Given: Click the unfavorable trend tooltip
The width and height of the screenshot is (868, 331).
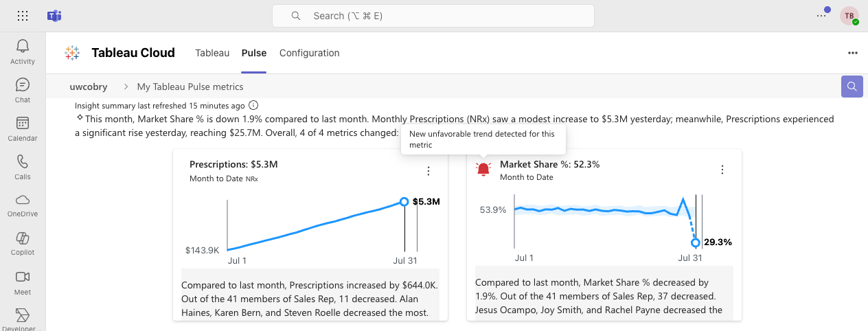Looking at the screenshot, I should [483, 139].
